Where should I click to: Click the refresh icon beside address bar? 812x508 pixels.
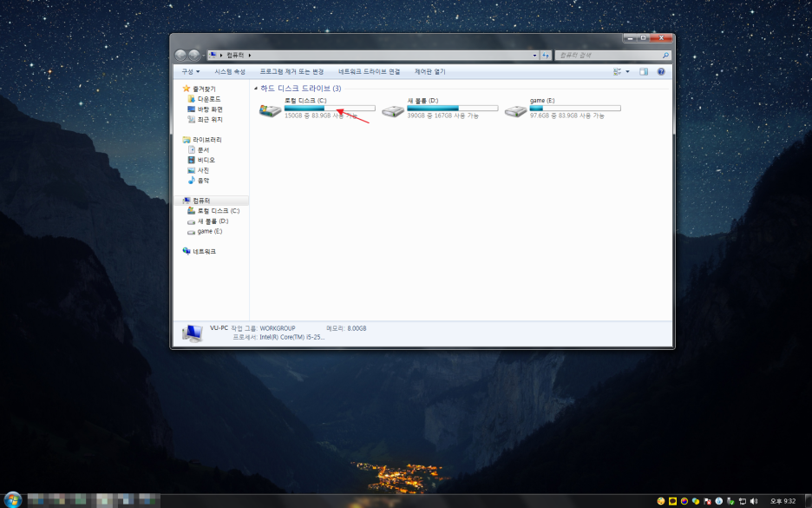click(546, 55)
